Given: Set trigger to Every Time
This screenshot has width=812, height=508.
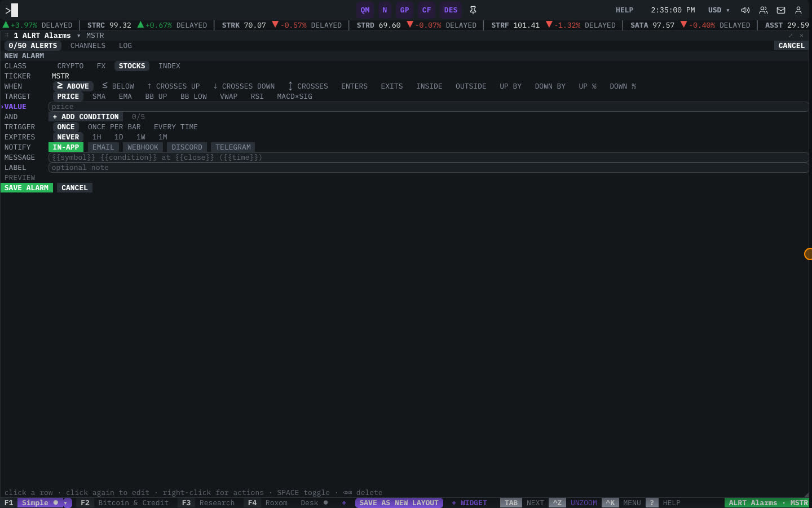Looking at the screenshot, I should 176,127.
